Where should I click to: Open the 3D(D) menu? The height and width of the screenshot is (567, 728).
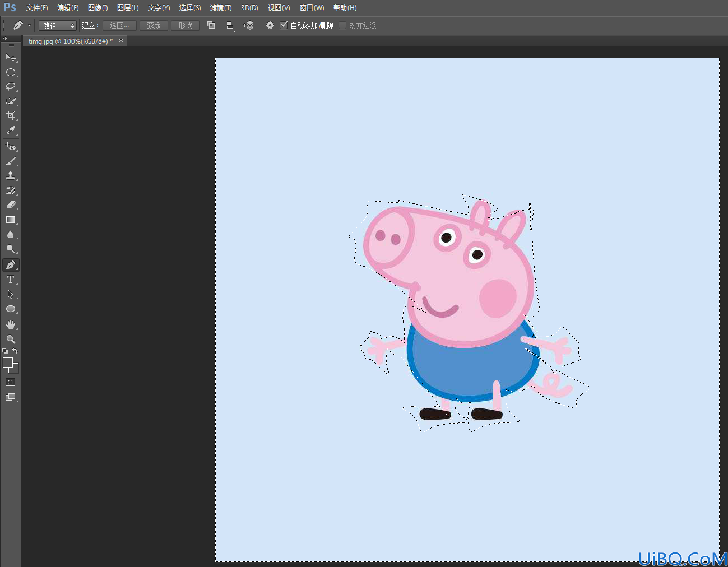[x=249, y=8]
